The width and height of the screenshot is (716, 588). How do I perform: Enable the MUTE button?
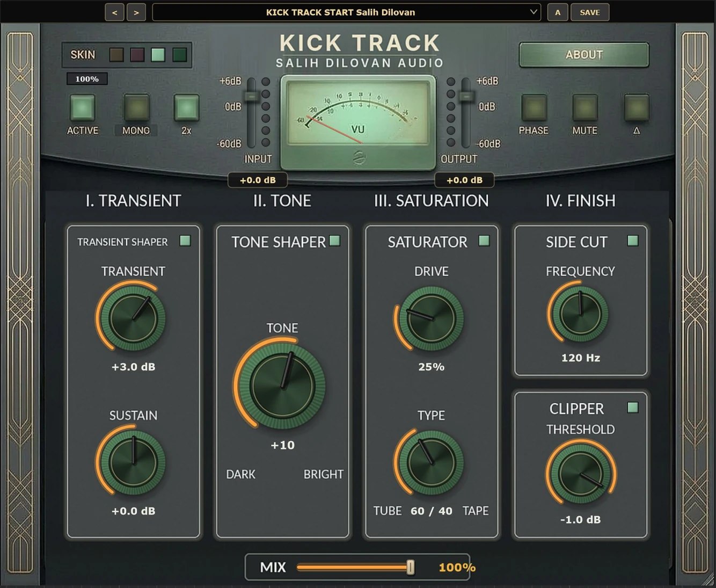(x=585, y=108)
